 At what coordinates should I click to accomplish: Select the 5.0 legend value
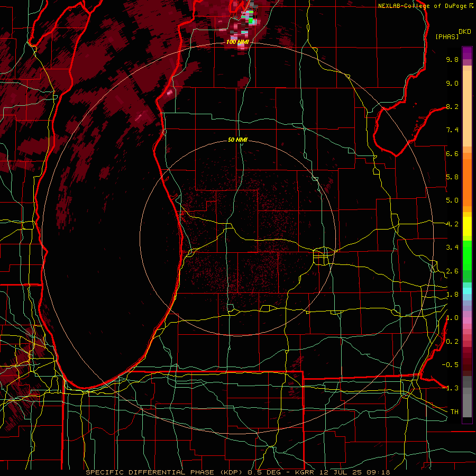452,200
